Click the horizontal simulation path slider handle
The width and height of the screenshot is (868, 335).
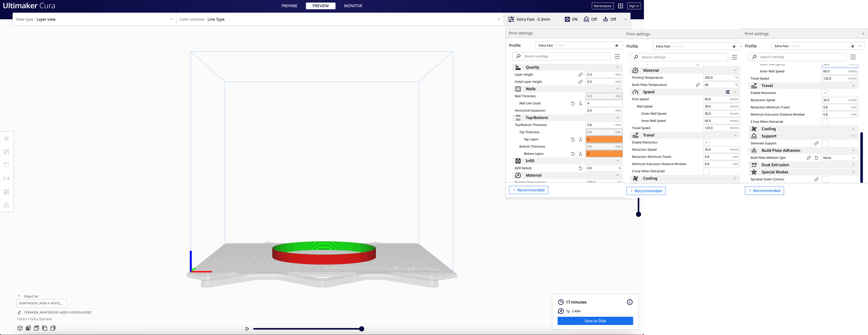[x=362, y=329]
